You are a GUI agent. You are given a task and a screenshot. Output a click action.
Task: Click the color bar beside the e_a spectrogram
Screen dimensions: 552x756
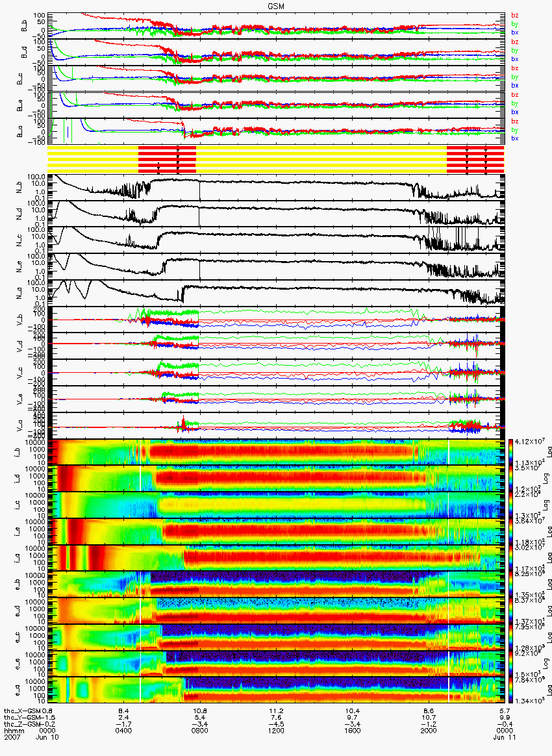(510, 690)
